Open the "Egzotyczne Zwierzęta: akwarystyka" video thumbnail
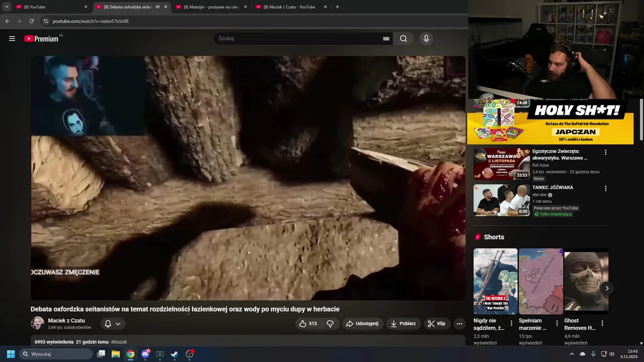The width and height of the screenshot is (644, 362). (502, 164)
